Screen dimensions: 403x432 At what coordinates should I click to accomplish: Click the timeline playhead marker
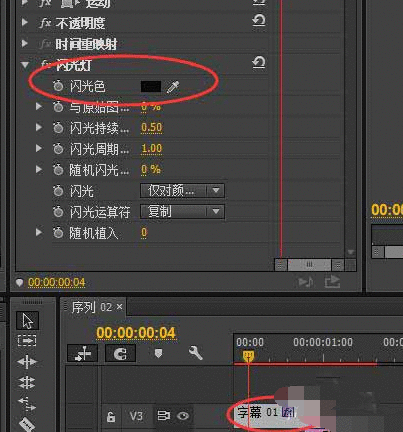pyautogui.click(x=248, y=356)
